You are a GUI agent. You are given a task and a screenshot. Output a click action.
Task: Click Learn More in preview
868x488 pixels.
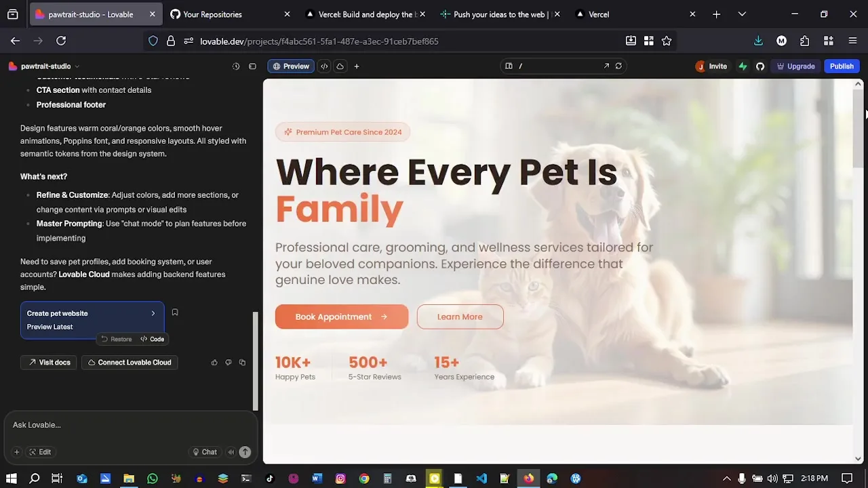(x=460, y=317)
